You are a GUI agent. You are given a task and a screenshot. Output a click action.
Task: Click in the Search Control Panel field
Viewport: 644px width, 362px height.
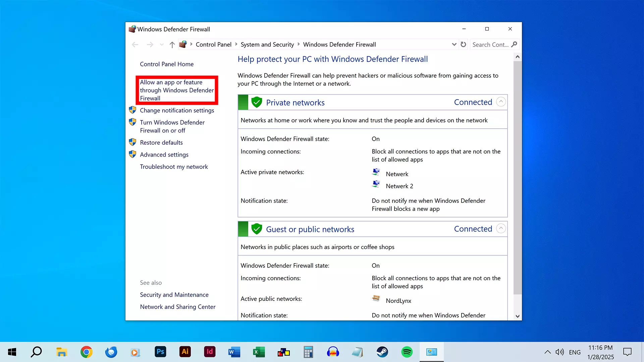pyautogui.click(x=490, y=45)
